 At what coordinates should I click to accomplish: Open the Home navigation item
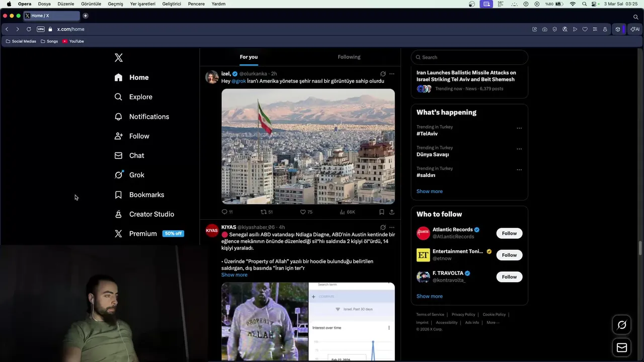[x=132, y=77]
